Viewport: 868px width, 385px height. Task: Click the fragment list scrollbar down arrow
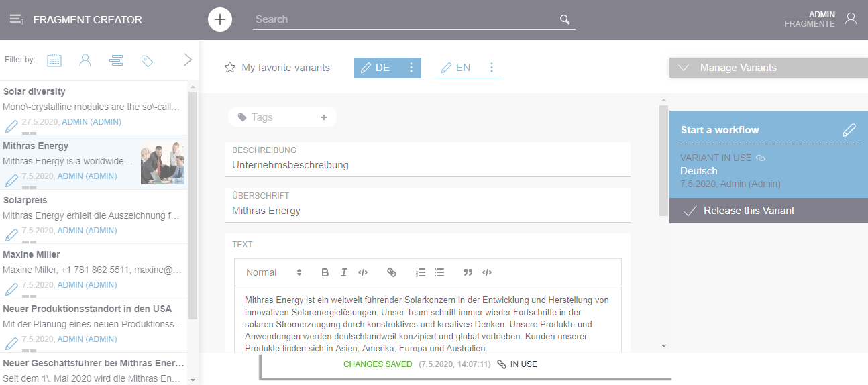193,380
